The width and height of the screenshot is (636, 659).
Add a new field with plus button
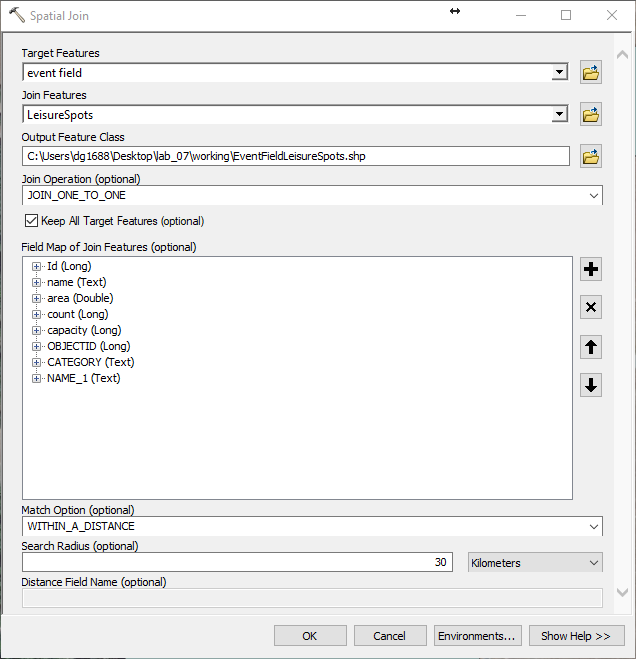click(591, 269)
